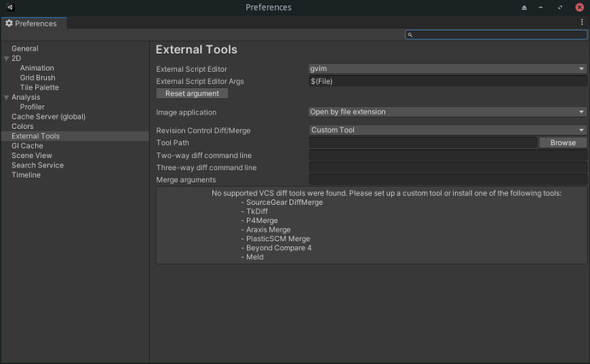The height and width of the screenshot is (364, 590).
Task: Focus the Merge arguments field
Action: point(447,180)
